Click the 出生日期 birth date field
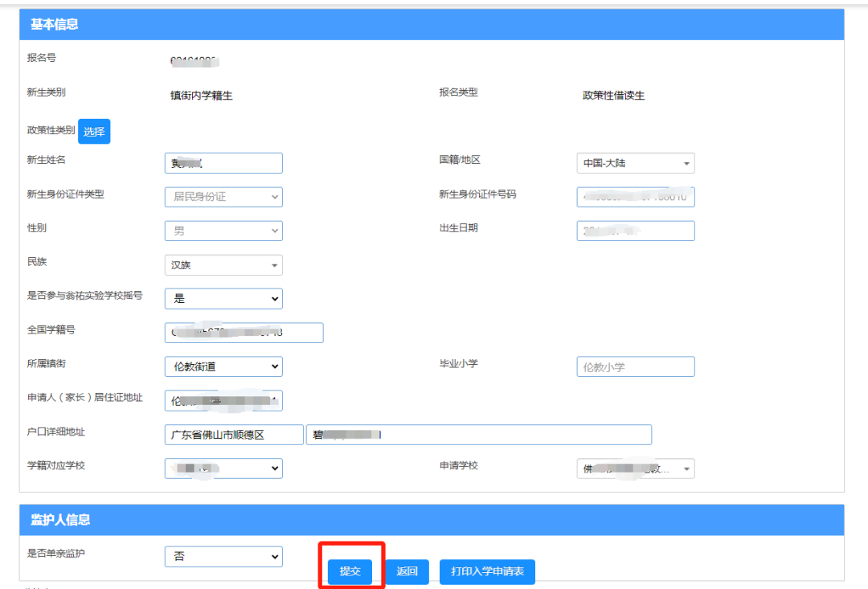Screen dimensions: 868x589 coord(636,231)
